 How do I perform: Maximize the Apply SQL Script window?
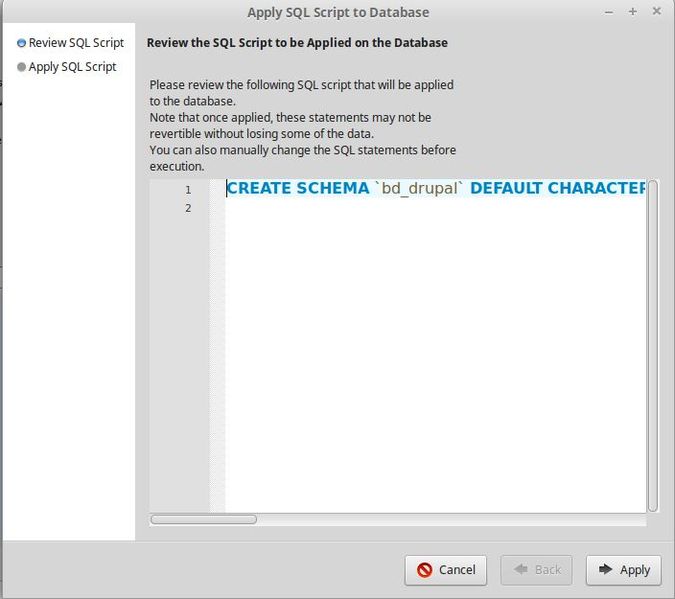click(632, 12)
